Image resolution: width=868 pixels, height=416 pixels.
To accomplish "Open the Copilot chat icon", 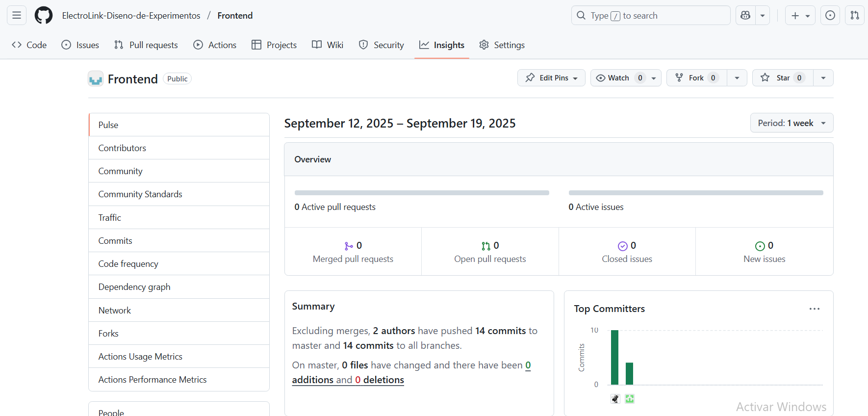I will [x=745, y=15].
